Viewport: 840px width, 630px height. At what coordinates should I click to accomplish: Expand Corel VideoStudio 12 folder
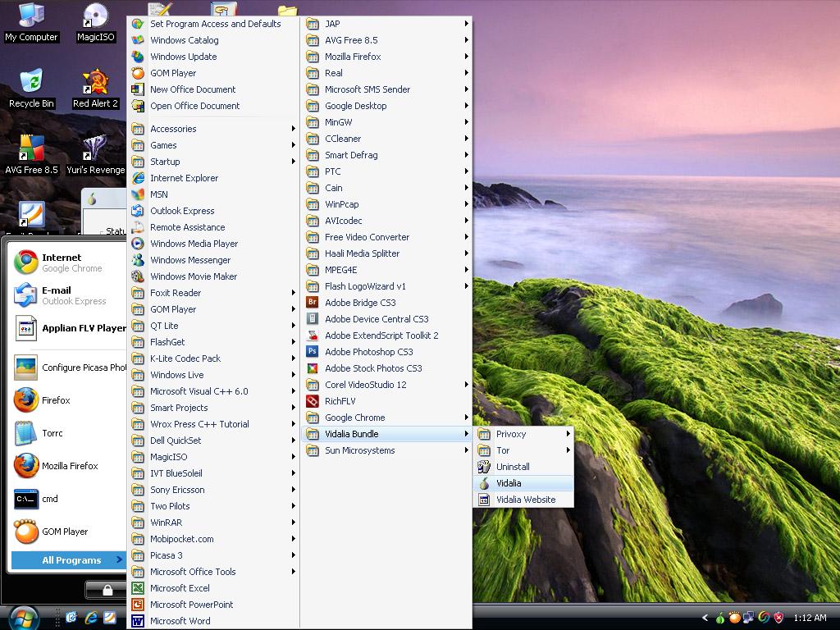pos(386,385)
